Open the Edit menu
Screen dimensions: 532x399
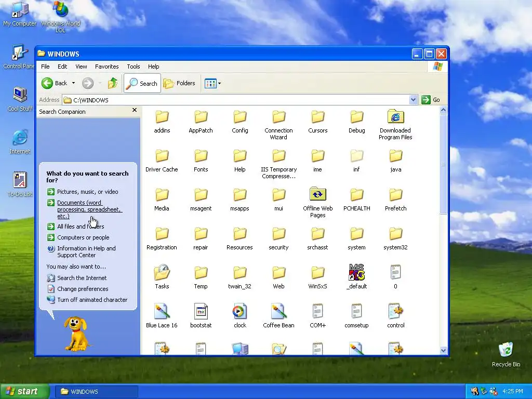62,66
